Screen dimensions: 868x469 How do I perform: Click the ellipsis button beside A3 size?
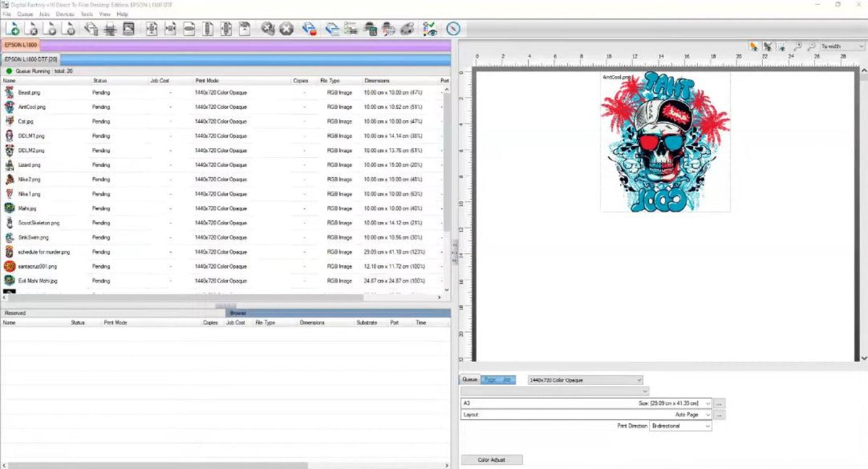pyautogui.click(x=719, y=403)
